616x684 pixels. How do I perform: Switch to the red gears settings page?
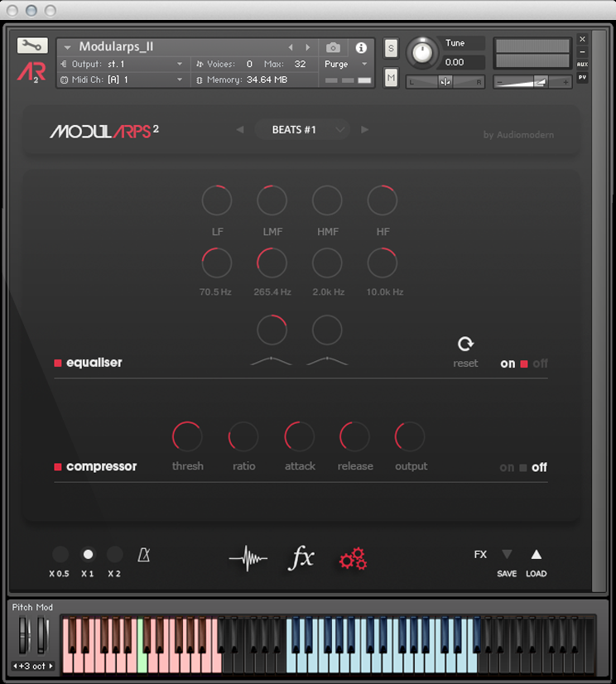[x=354, y=559]
